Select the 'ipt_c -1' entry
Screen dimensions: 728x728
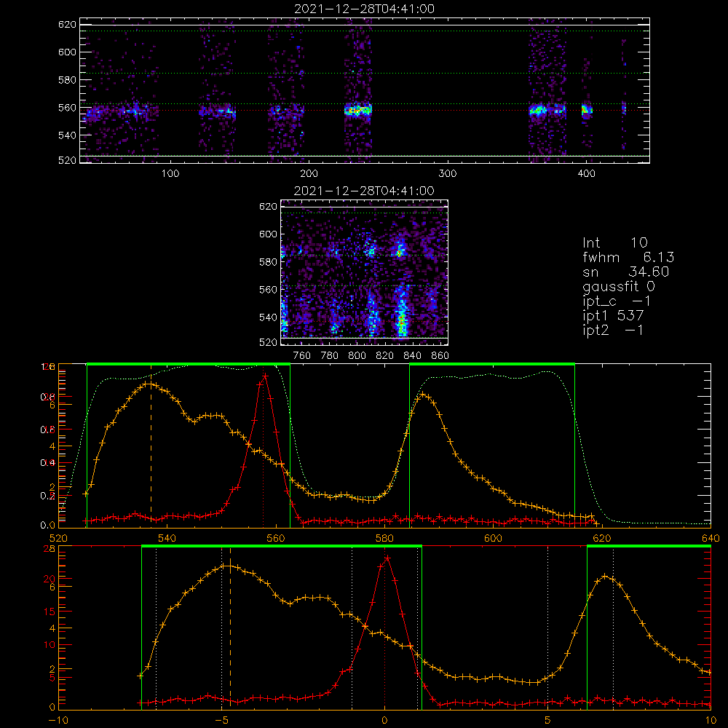617,301
